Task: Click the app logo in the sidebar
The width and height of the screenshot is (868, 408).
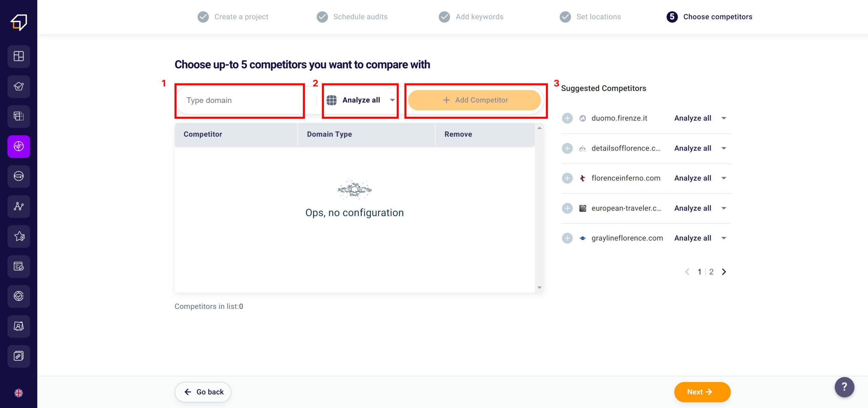Action: pyautogui.click(x=19, y=22)
